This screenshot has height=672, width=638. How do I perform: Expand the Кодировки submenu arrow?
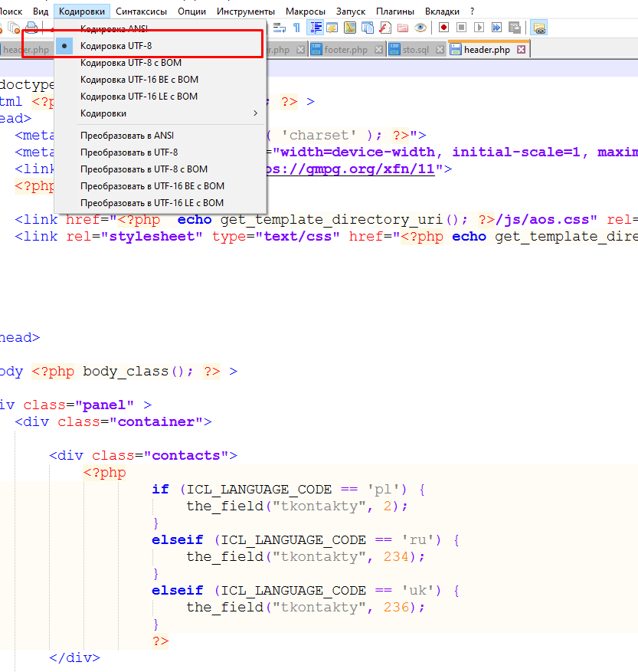tap(255, 113)
